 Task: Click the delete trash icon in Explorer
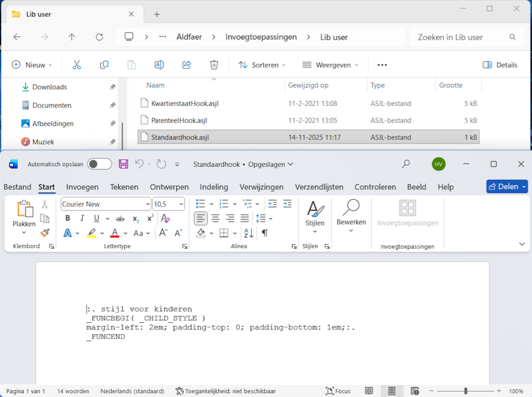click(x=214, y=65)
